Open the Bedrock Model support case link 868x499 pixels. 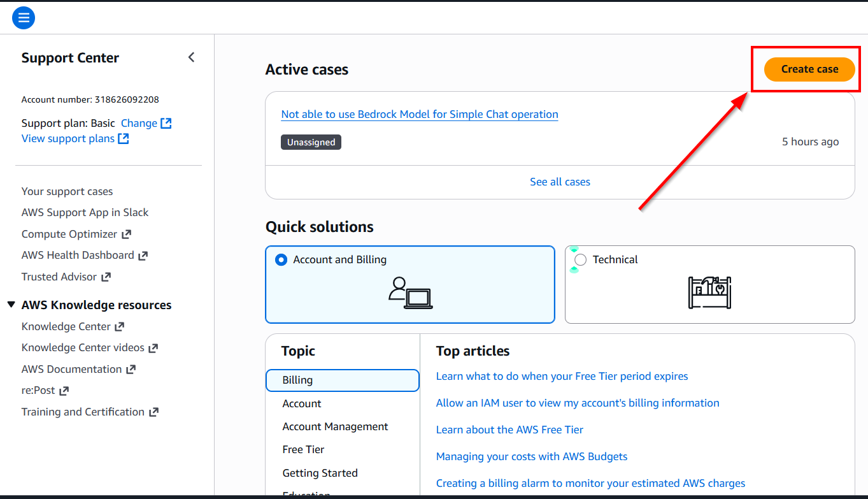tap(420, 114)
